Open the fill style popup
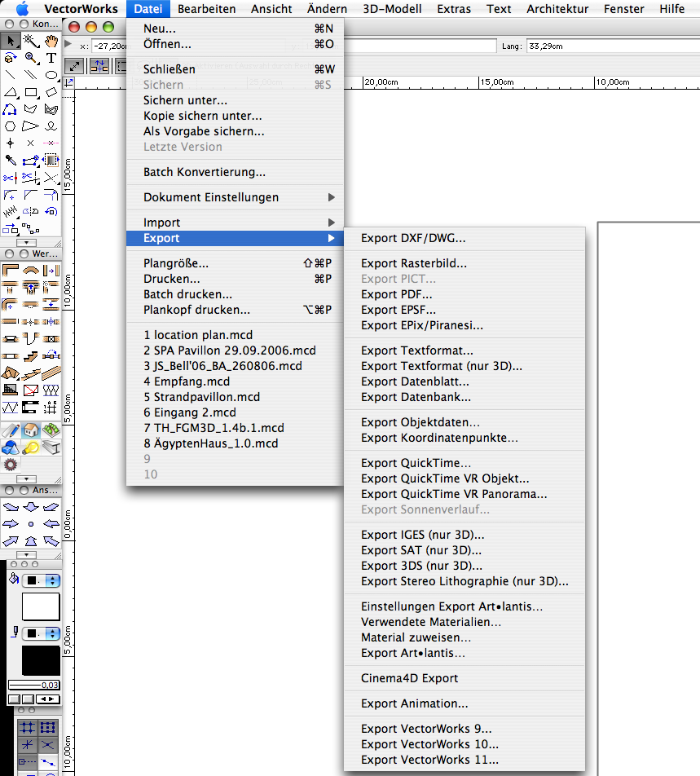The image size is (700, 776). (x=42, y=580)
